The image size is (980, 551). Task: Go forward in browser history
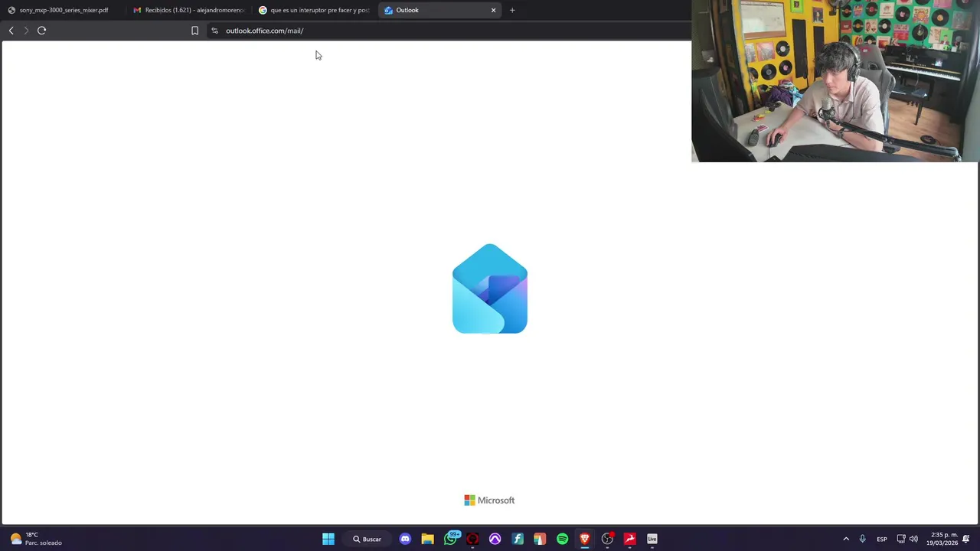(x=25, y=31)
